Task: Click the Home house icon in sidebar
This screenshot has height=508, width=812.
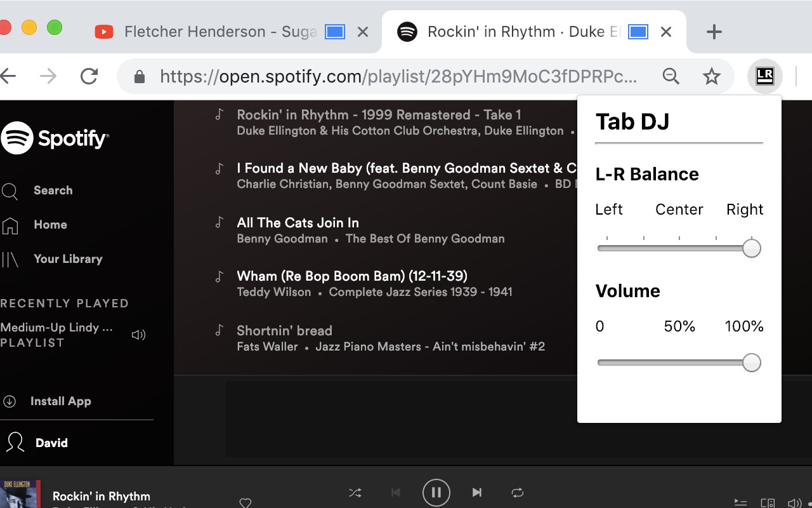Action: click(10, 225)
